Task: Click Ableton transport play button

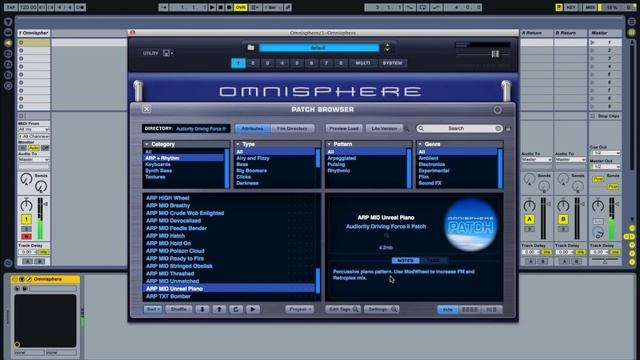Action: [212, 7]
